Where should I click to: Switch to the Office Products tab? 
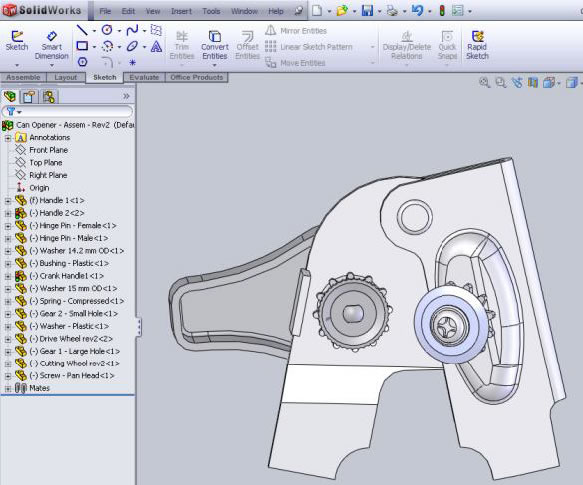coord(196,77)
